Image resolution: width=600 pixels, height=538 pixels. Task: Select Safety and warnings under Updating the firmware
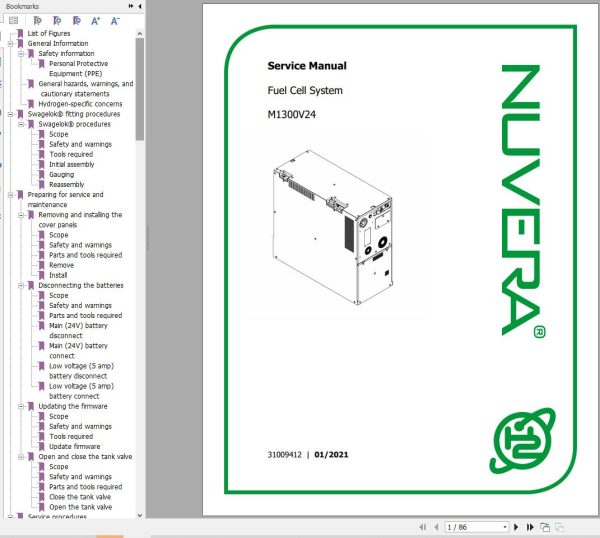point(80,426)
